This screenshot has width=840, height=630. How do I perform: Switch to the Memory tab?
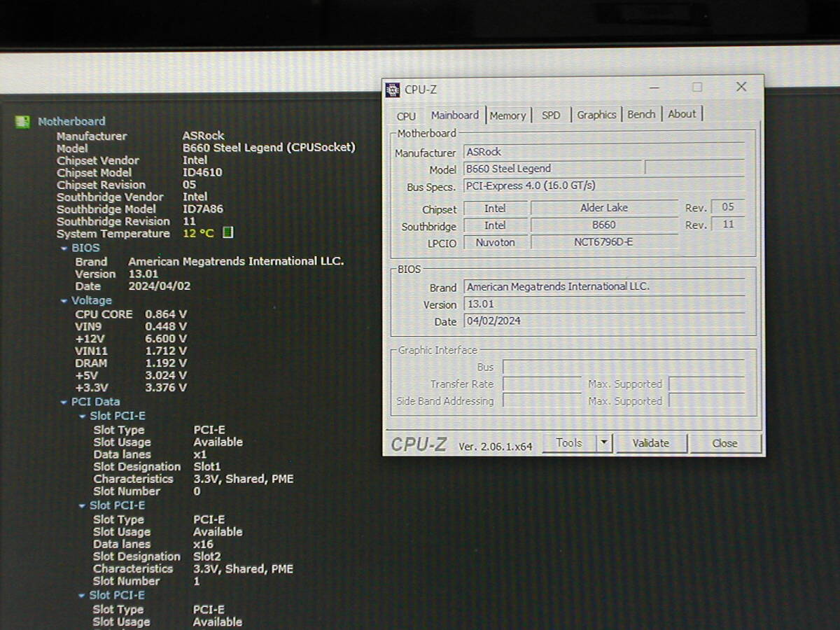click(x=507, y=115)
